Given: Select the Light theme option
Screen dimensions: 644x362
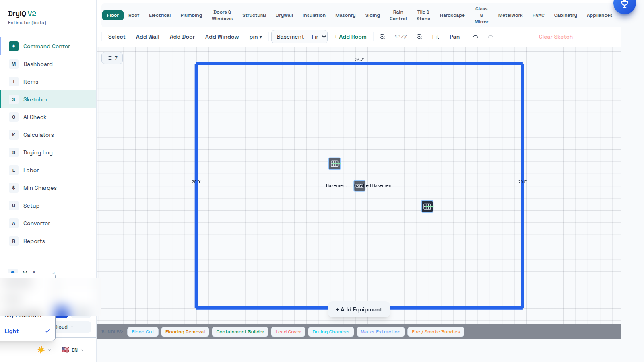Looking at the screenshot, I should (x=27, y=331).
